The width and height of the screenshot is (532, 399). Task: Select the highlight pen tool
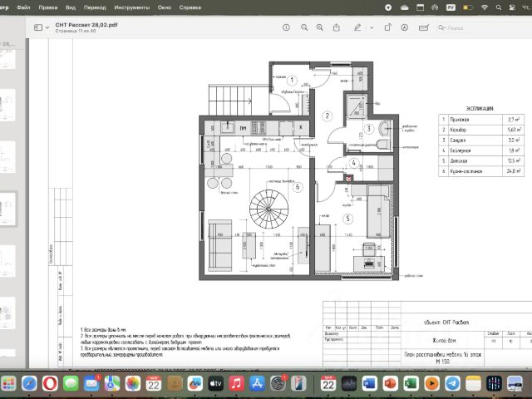pyautogui.click(x=357, y=27)
